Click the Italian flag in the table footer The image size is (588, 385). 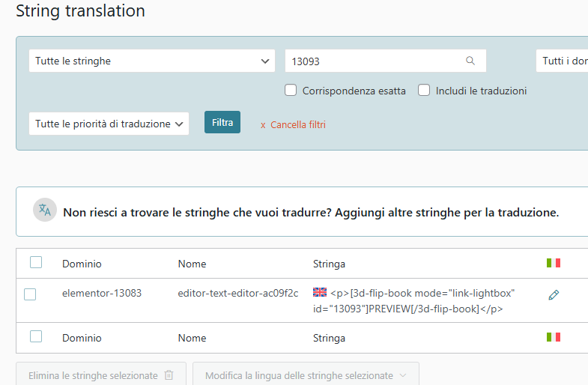click(554, 337)
